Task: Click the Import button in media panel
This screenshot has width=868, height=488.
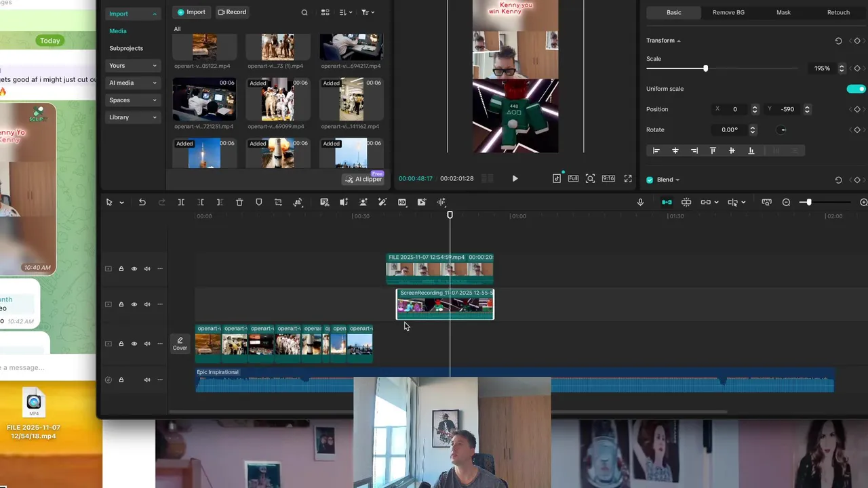Action: (192, 12)
